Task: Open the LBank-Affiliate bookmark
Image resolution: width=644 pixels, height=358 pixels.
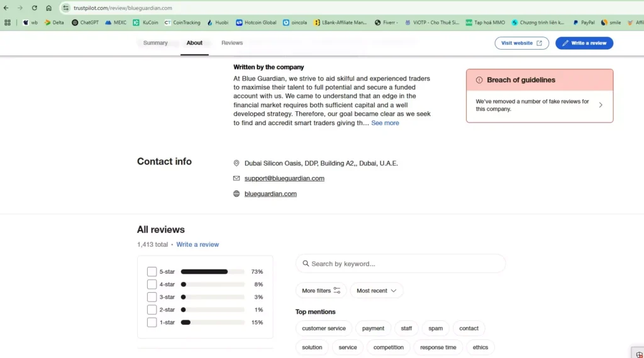Action: click(340, 23)
